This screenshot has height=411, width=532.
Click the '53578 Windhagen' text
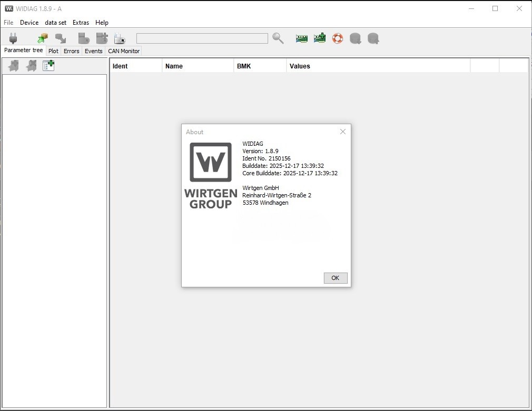click(265, 203)
